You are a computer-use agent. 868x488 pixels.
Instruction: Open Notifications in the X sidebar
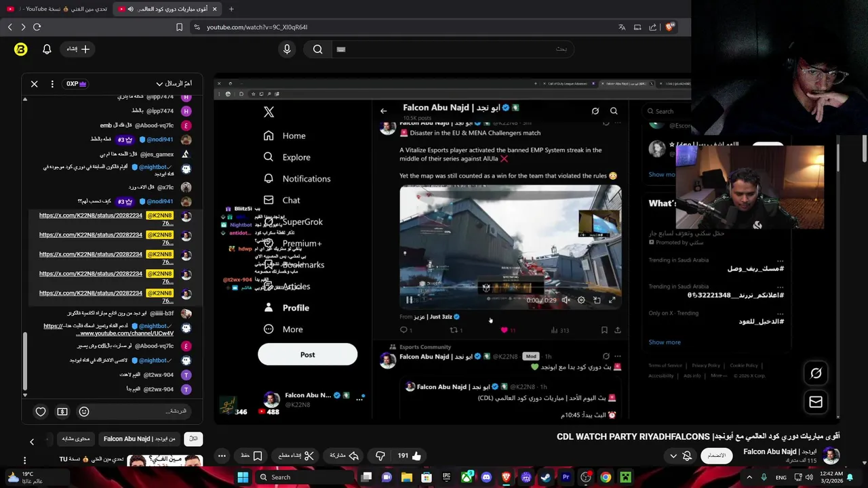tap(298, 179)
